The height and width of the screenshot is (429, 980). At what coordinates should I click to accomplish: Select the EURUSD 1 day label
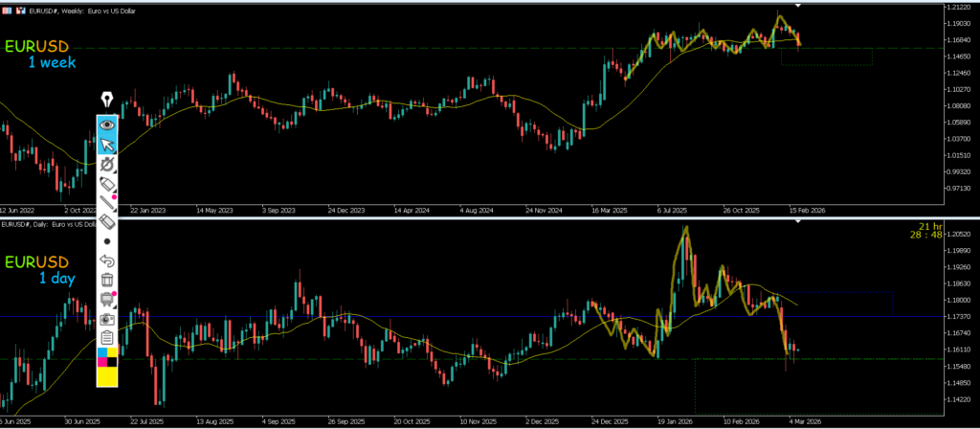40,270
